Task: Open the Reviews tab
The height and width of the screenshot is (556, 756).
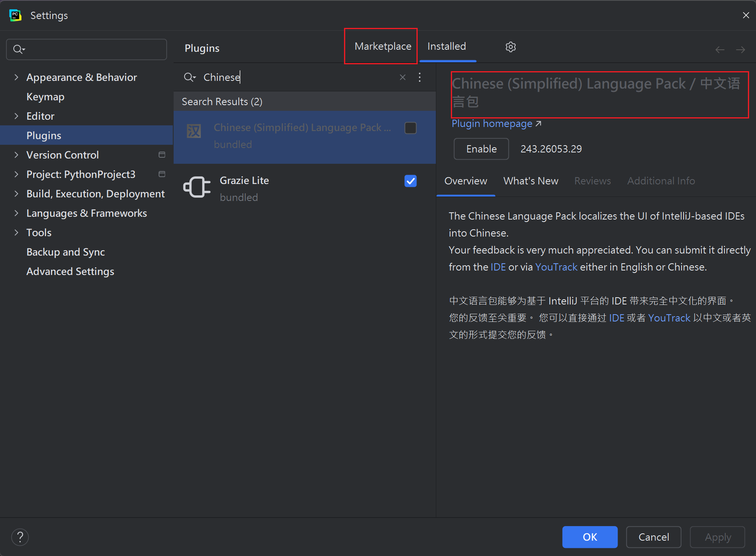Action: (x=592, y=181)
